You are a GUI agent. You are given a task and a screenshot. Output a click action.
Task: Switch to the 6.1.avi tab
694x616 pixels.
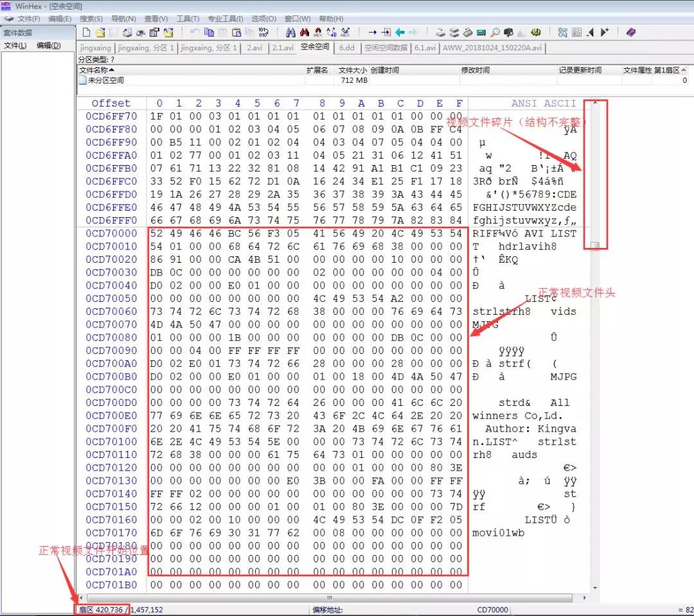tap(425, 48)
